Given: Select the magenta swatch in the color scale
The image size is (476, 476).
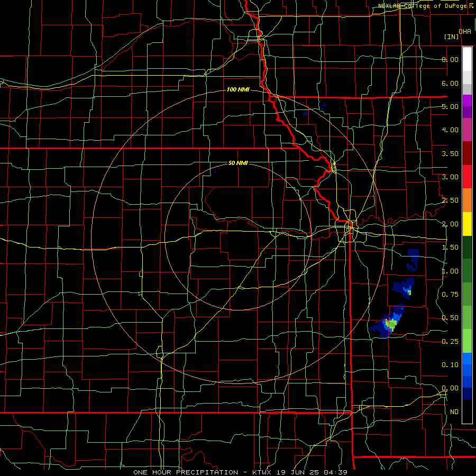Looking at the screenshot, I should (467, 101).
